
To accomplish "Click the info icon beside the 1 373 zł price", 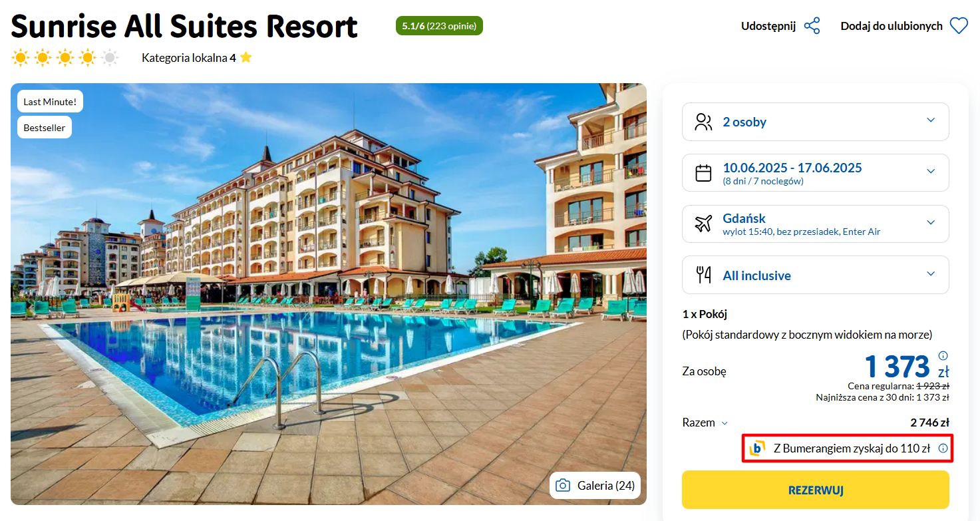I will [943, 355].
